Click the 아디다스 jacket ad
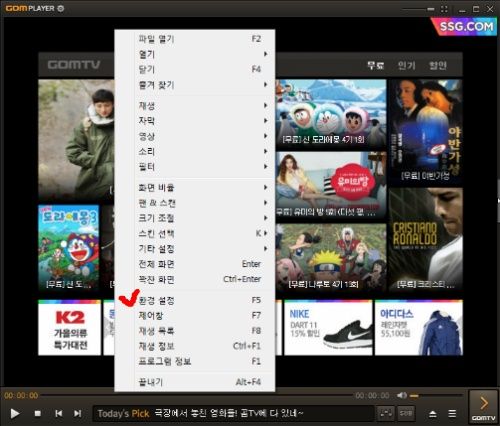This screenshot has height=426, width=500. tap(419, 328)
